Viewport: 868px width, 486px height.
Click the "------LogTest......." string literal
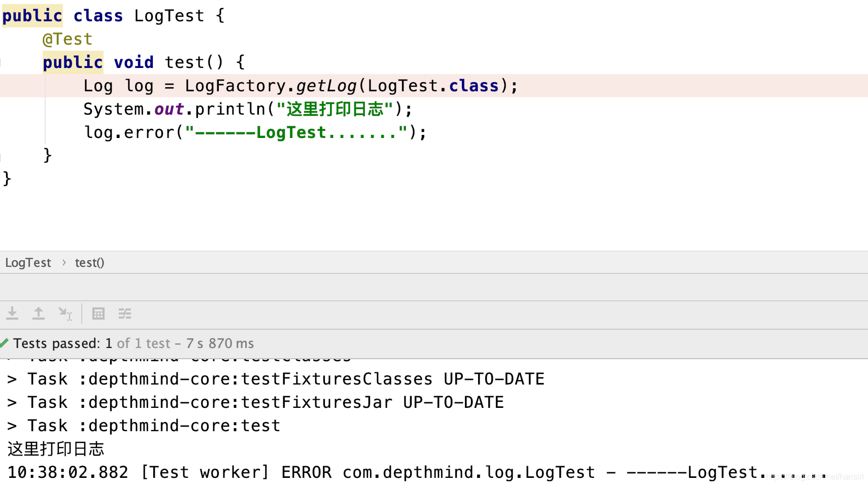coord(296,132)
